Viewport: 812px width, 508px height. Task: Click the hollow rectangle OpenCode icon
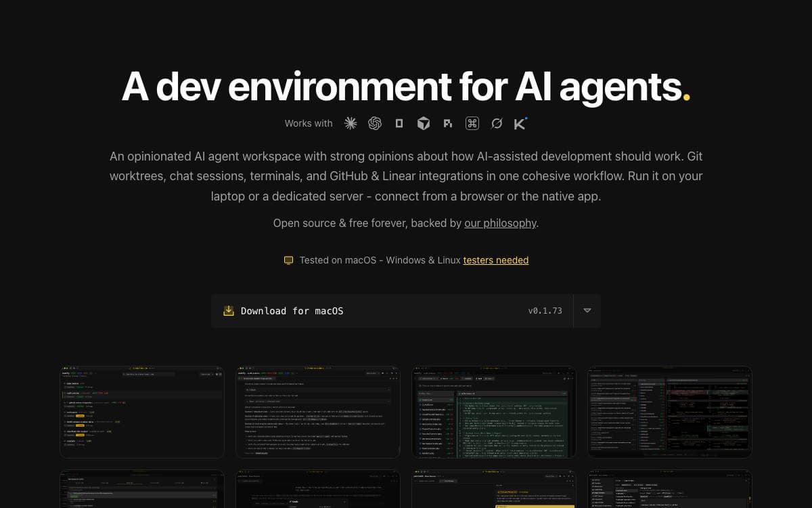coord(399,123)
